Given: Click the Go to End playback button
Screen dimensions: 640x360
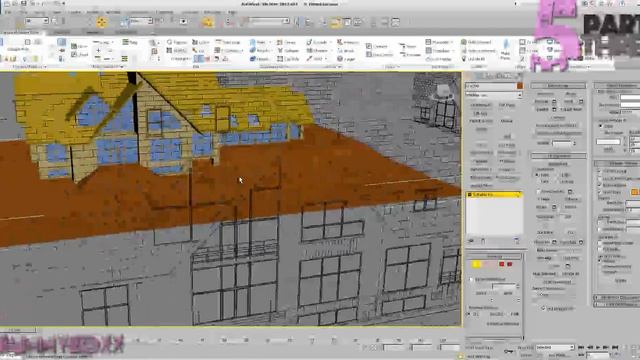Looking at the screenshot, I should point(616,347).
